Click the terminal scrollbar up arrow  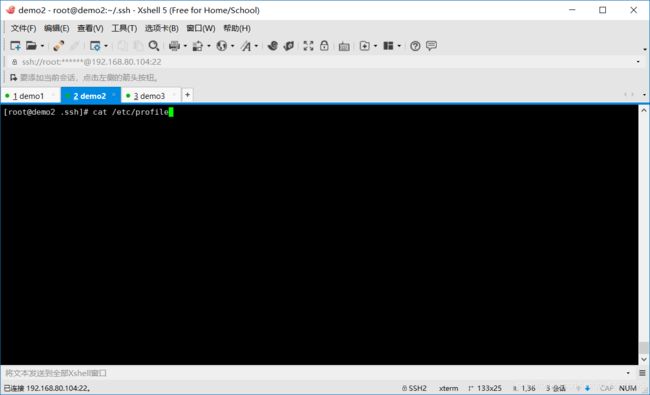643,110
